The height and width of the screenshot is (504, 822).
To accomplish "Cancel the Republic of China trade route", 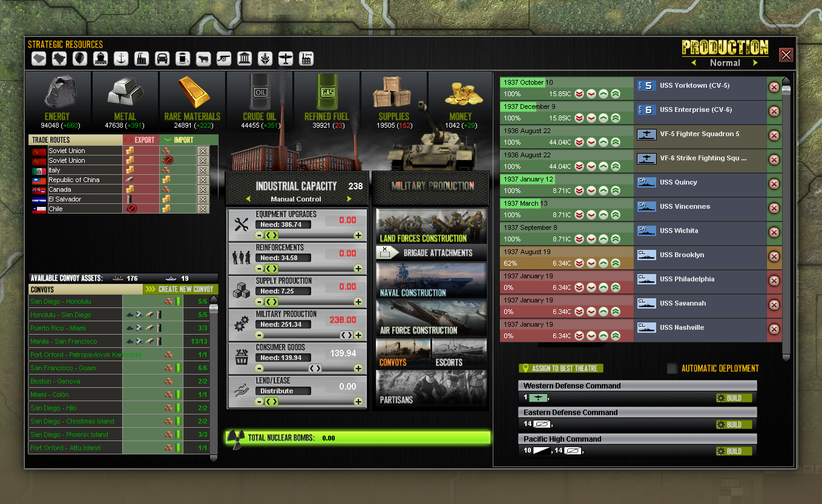I will (203, 180).
